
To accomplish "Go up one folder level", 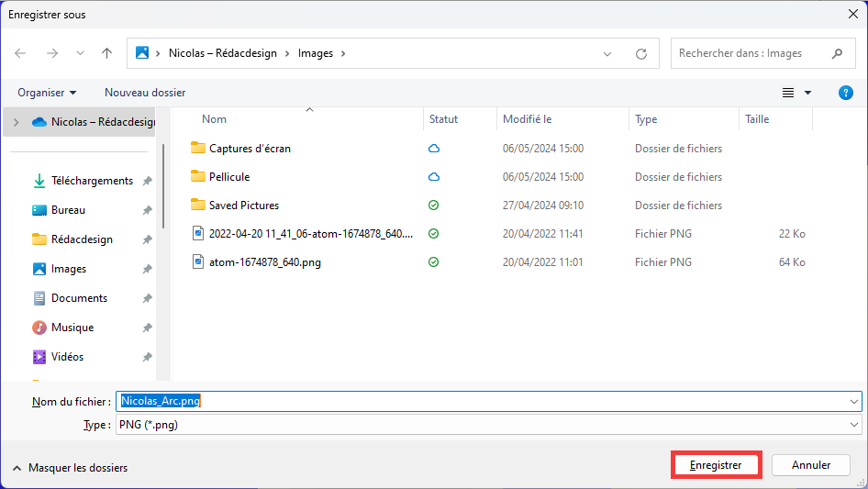I will pyautogui.click(x=106, y=53).
